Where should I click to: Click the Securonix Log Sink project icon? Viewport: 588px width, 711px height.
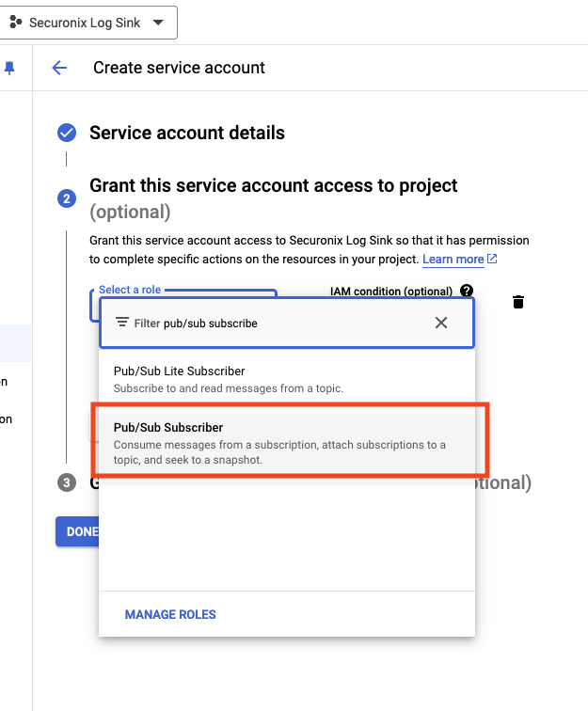[x=16, y=23]
